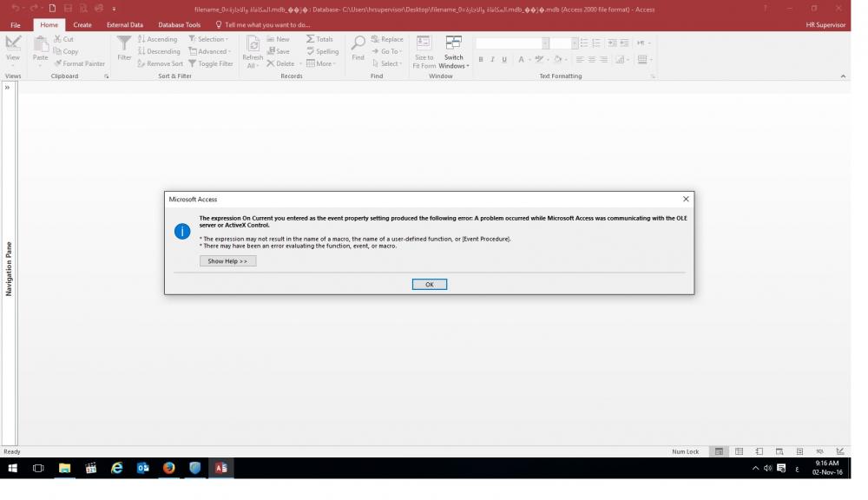Click OK in the Microsoft Access dialog
This screenshot has height=500, width=868.
tap(429, 284)
